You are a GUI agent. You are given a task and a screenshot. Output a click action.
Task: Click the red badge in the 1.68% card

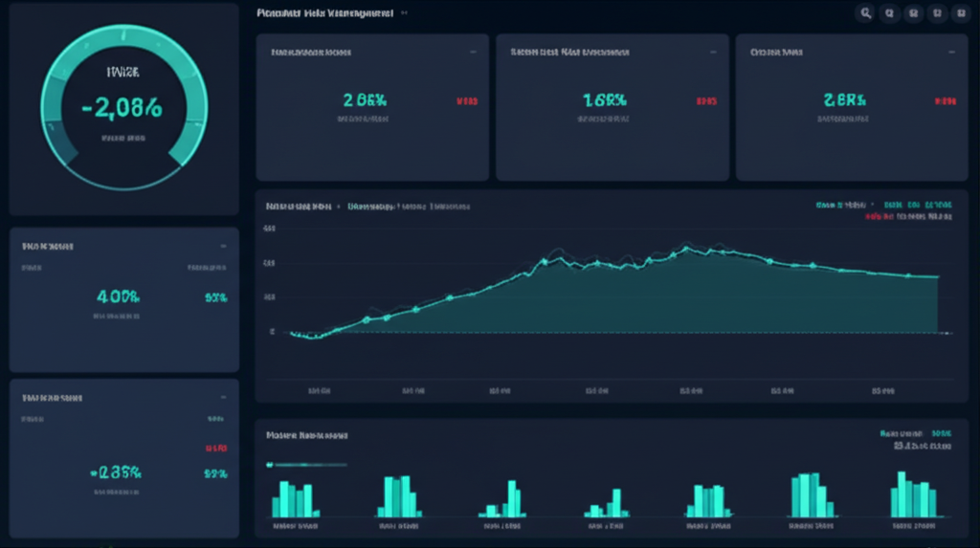[706, 100]
